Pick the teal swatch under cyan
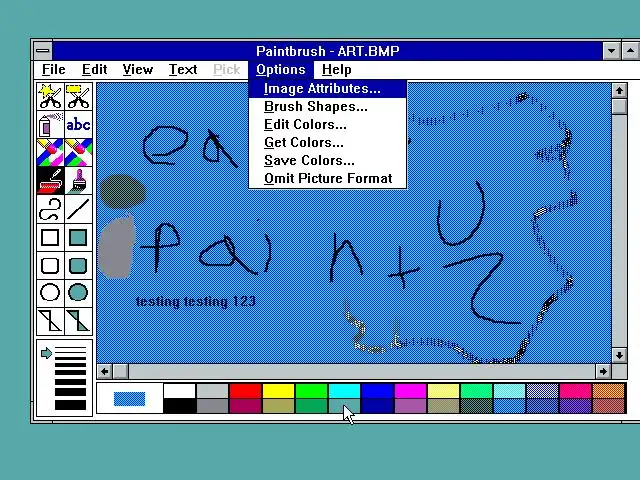 point(344,406)
